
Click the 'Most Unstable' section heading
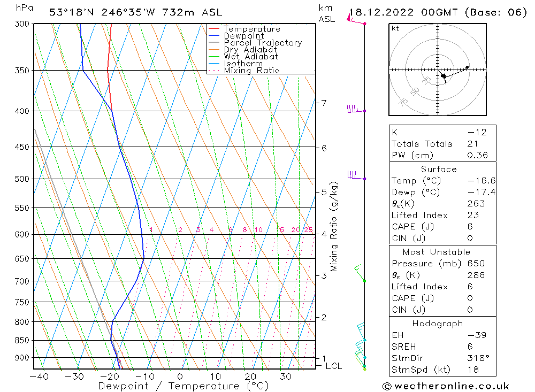point(437,252)
